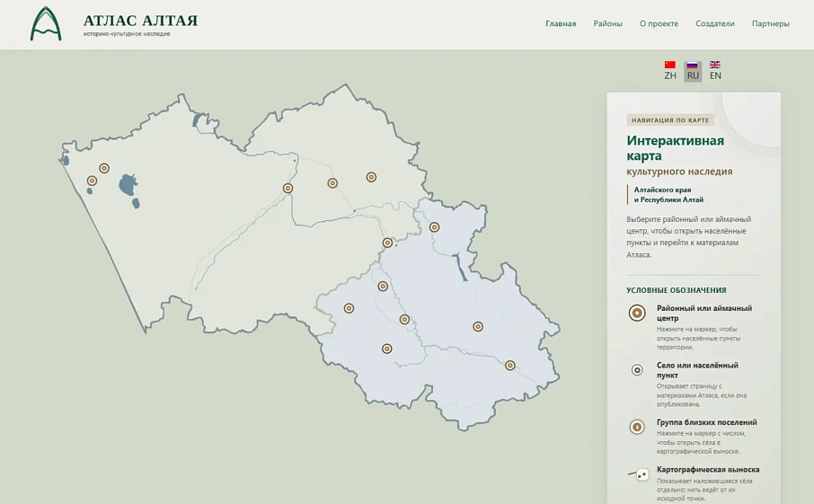Select the RU Russian flag language

click(693, 71)
